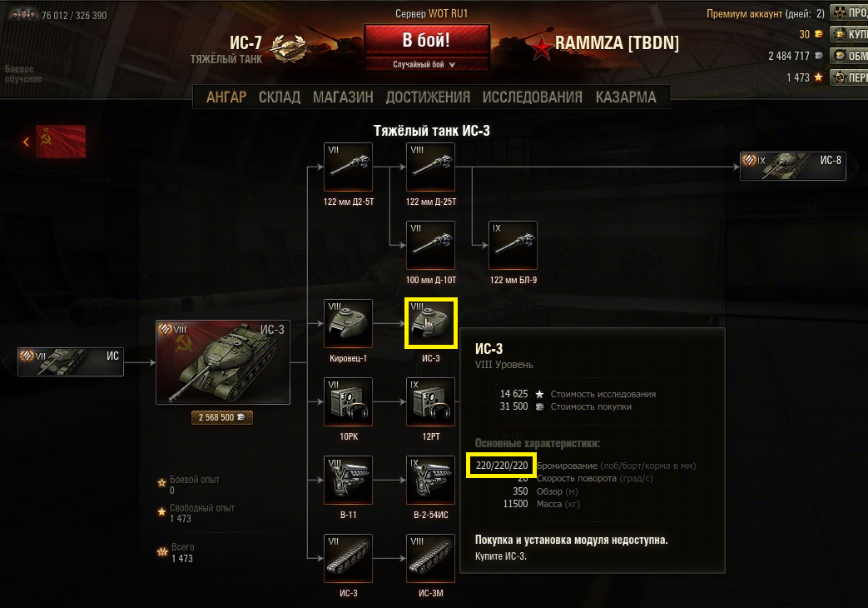Open the КАЗАРМА tab
868x608 pixels.
pos(626,97)
